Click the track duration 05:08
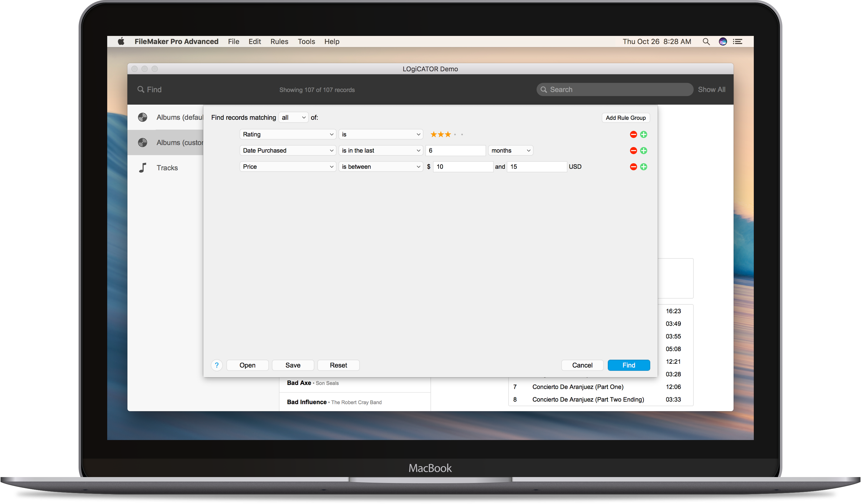 (673, 349)
